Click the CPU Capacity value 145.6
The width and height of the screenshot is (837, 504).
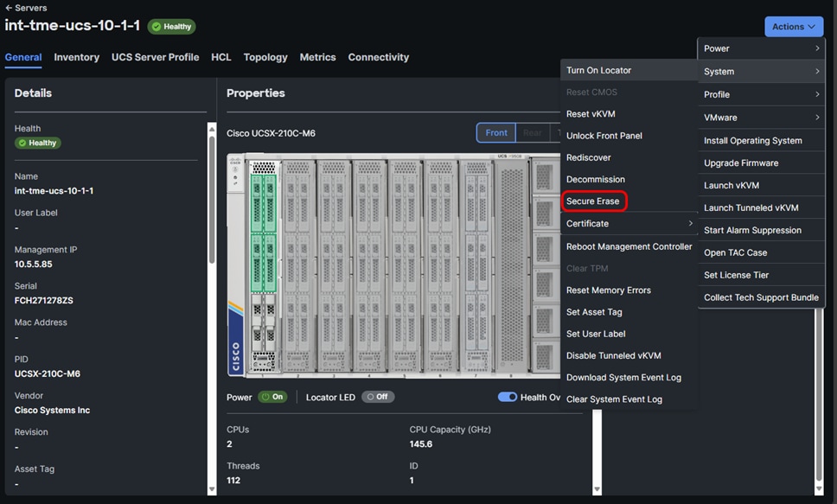420,444
